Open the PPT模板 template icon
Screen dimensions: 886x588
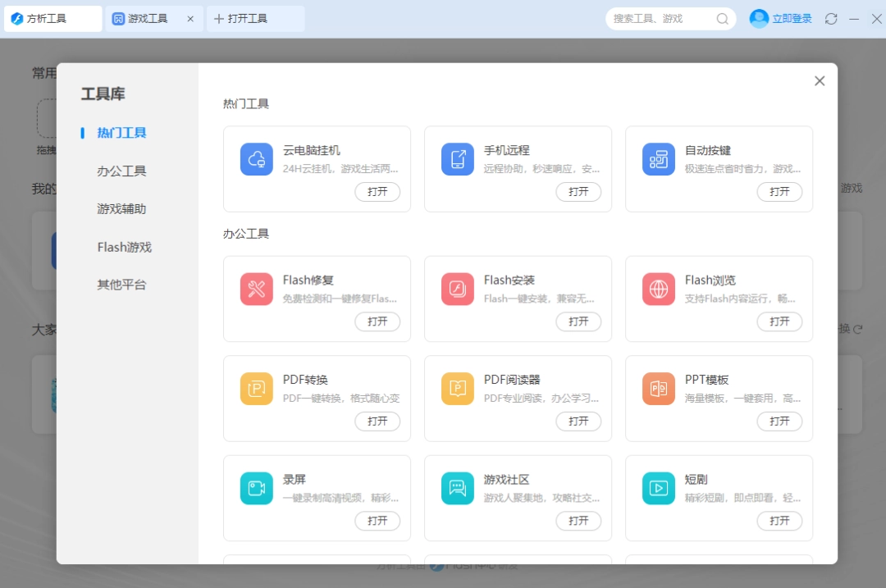coord(658,389)
